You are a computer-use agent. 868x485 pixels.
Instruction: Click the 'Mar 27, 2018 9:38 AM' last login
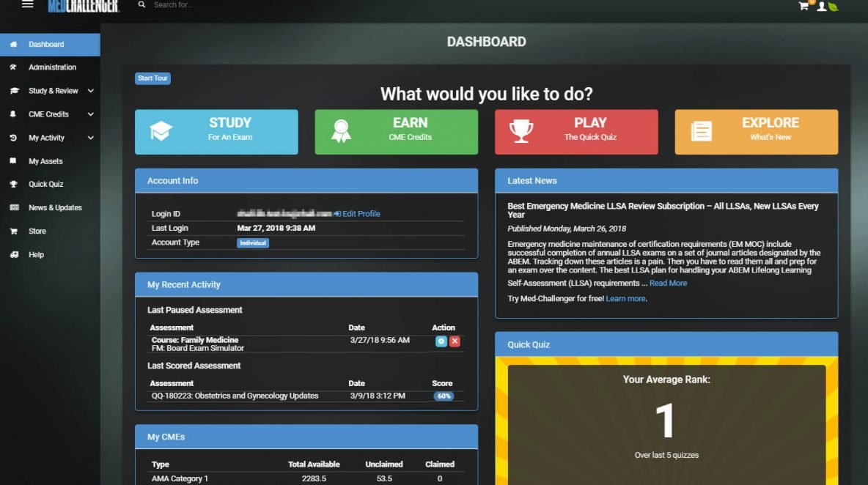276,228
